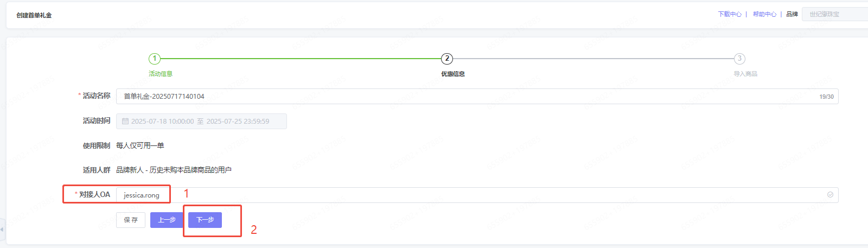The image size is (868, 248).
Task: Click the step 2 circle icon
Action: (x=447, y=59)
